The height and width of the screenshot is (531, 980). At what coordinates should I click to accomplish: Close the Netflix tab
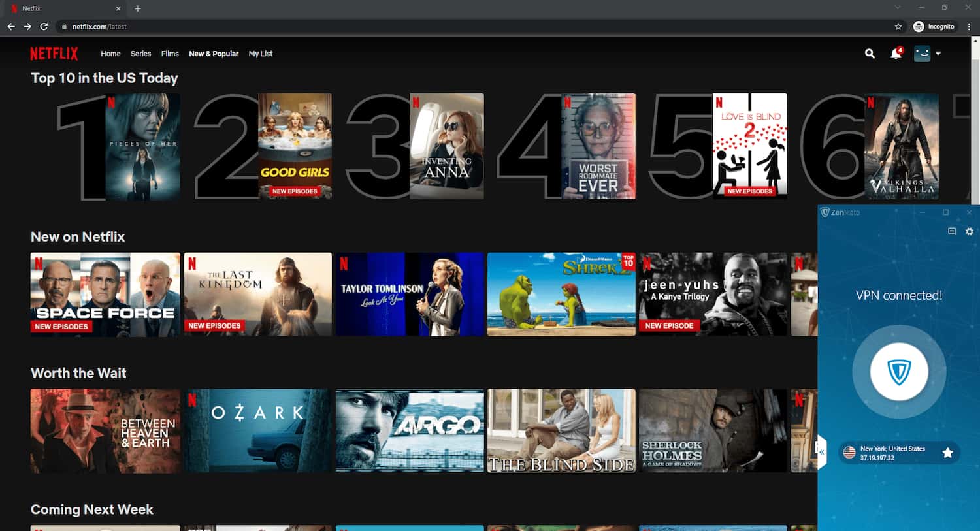coord(118,8)
